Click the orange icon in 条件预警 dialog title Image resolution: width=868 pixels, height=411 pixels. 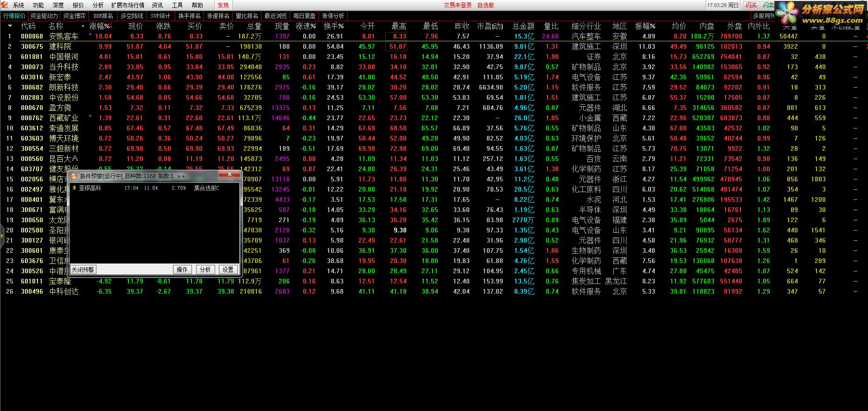(x=74, y=176)
